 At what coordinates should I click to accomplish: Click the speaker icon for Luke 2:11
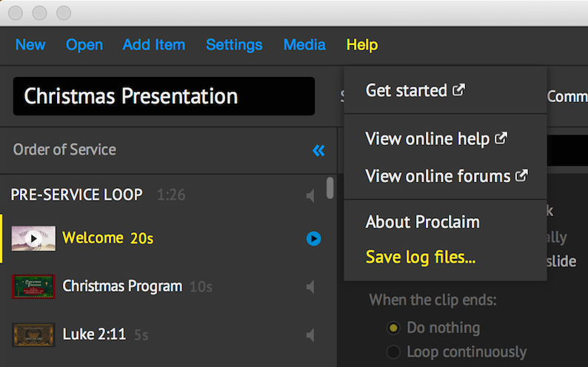(310, 334)
